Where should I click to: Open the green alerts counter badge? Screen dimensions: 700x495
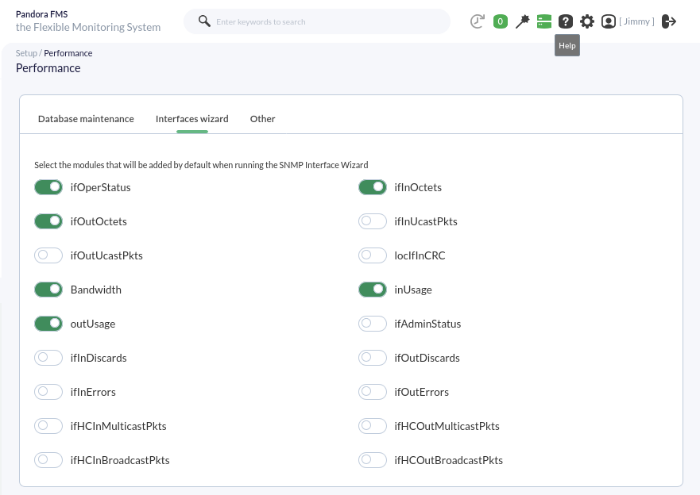(500, 21)
